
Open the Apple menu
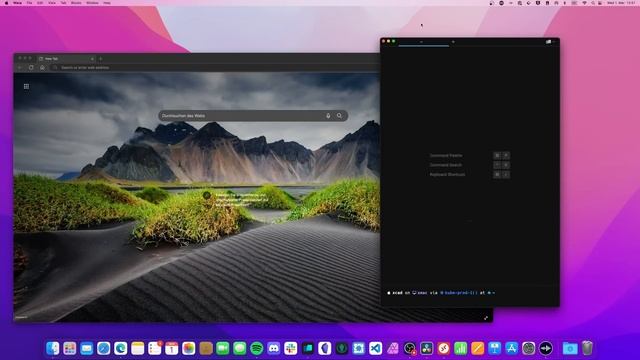tap(6, 3)
